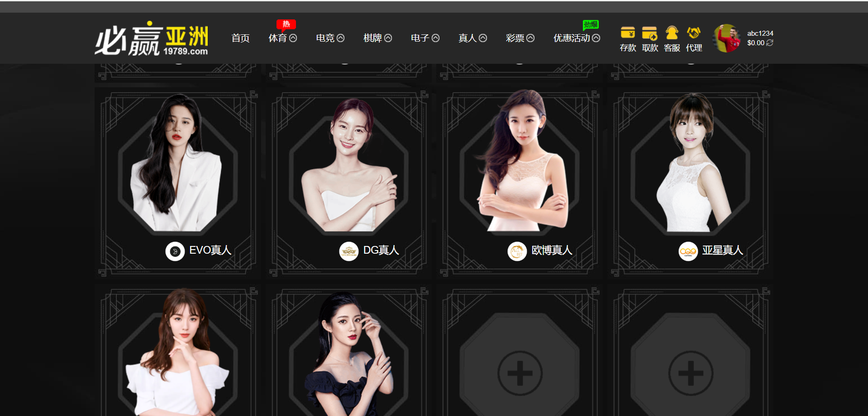Viewport: 868px width, 416px height.
Task: Refresh the account balance icon
Action: point(770,43)
